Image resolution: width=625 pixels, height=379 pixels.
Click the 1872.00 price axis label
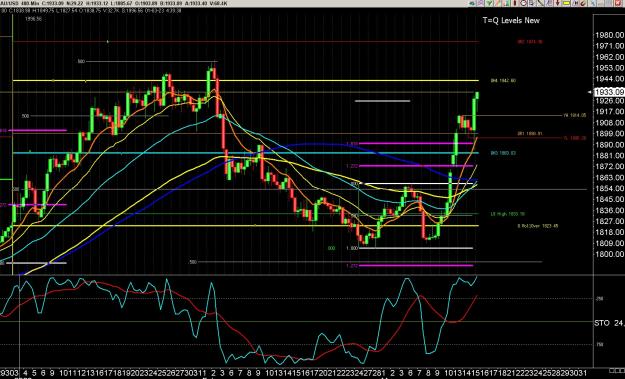609,167
